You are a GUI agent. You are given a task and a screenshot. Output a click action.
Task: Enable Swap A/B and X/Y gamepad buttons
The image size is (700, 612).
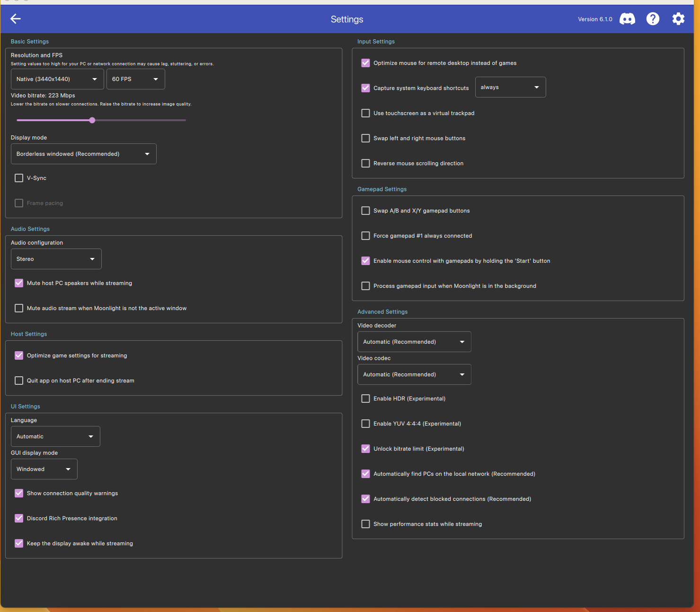(x=365, y=211)
